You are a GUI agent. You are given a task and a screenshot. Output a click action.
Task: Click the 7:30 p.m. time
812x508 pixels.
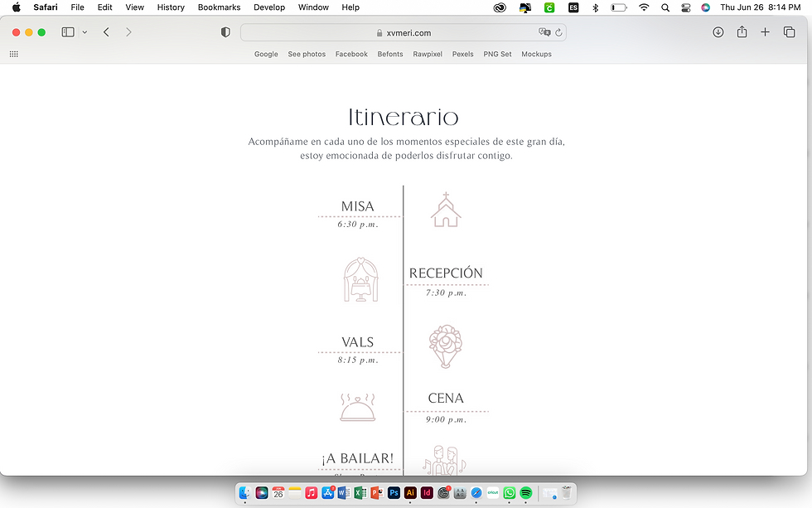click(x=446, y=293)
